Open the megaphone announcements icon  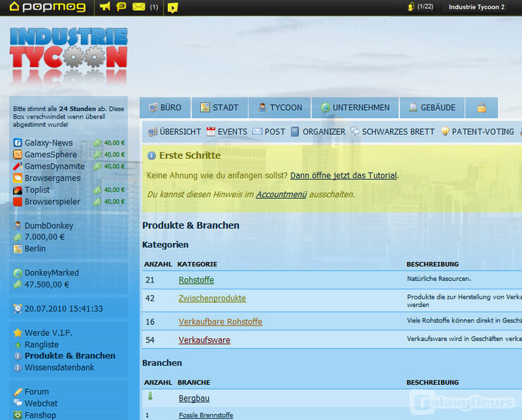point(105,6)
